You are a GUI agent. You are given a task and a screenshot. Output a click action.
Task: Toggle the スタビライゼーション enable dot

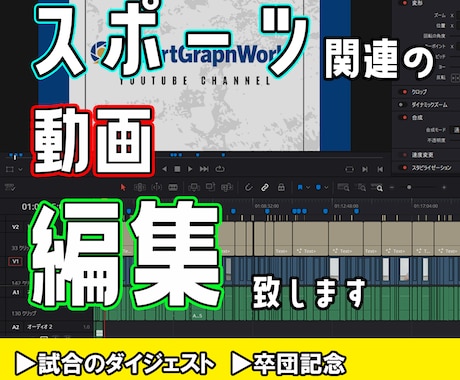405,168
